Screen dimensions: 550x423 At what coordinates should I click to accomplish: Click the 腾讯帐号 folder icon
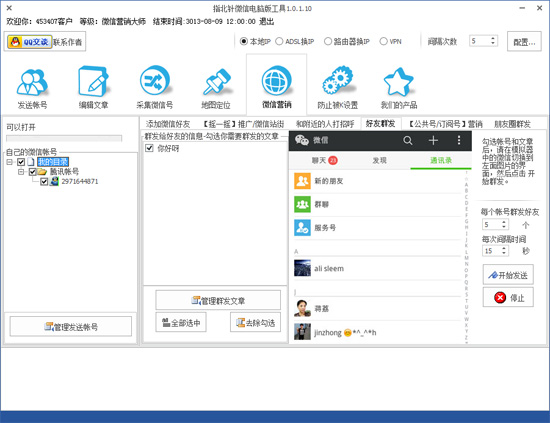pyautogui.click(x=42, y=172)
